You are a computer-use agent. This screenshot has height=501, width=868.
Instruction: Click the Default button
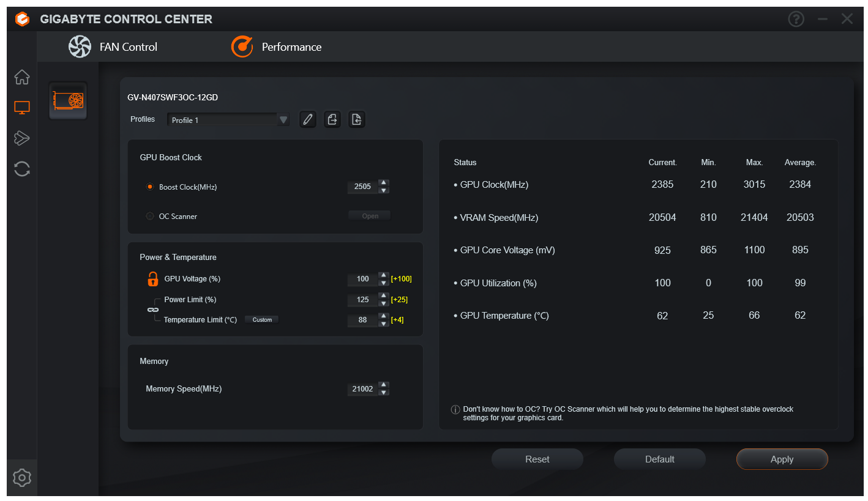tap(660, 459)
